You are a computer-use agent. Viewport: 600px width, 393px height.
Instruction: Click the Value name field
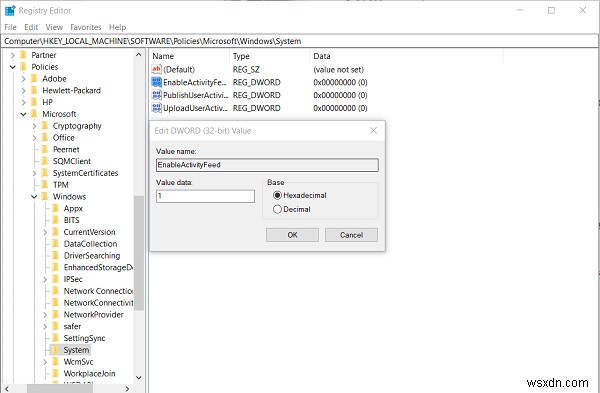point(267,165)
